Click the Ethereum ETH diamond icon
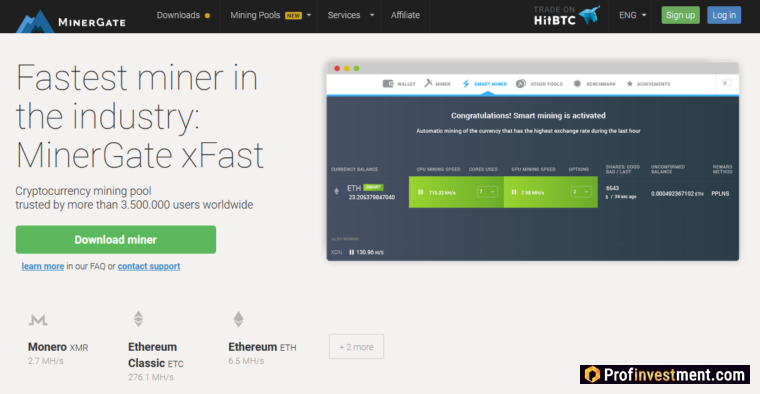The height and width of the screenshot is (394, 760). [238, 319]
